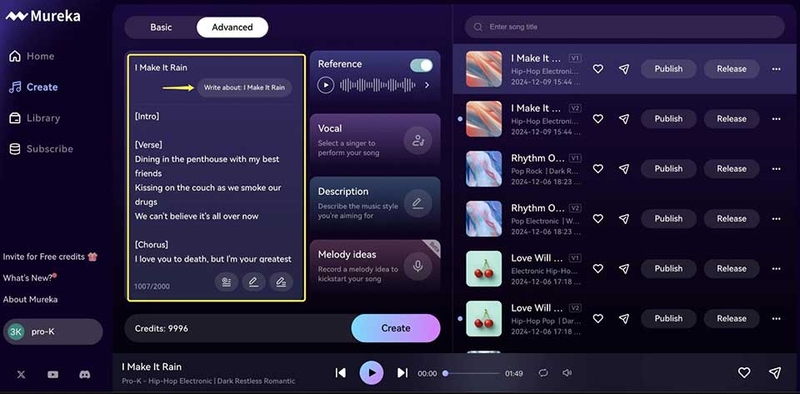Viewport: 800px width, 394px height.
Task: Open the X social link icon
Action: (21, 375)
